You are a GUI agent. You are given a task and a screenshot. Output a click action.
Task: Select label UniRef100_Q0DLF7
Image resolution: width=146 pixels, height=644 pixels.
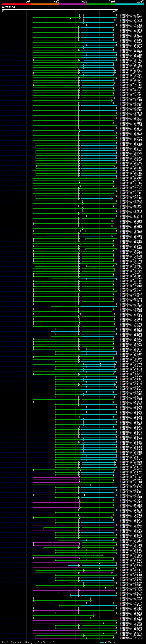click(131, 572)
